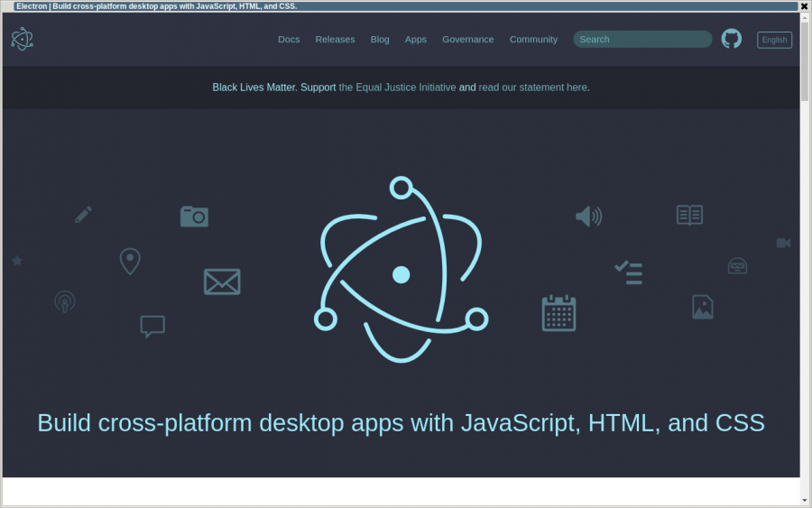Viewport: 812px width, 508px height.
Task: Click the open book icon
Action: click(x=689, y=215)
